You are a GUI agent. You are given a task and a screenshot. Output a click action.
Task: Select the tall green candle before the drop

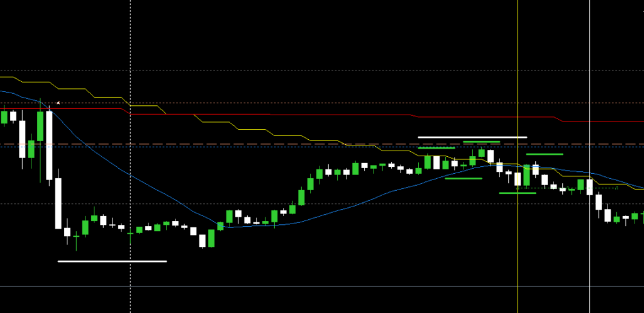click(40, 126)
